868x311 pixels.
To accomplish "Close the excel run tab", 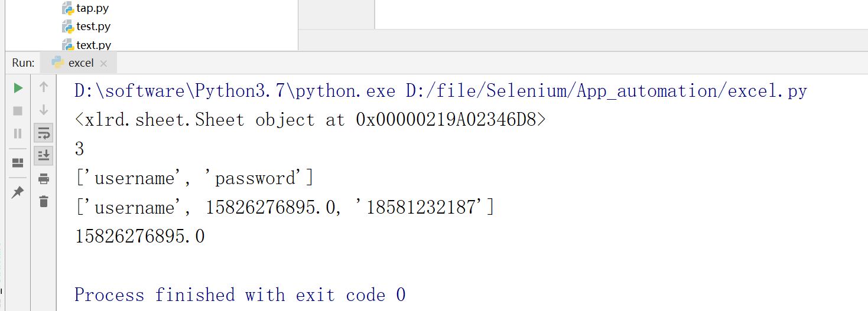I will pyautogui.click(x=104, y=63).
